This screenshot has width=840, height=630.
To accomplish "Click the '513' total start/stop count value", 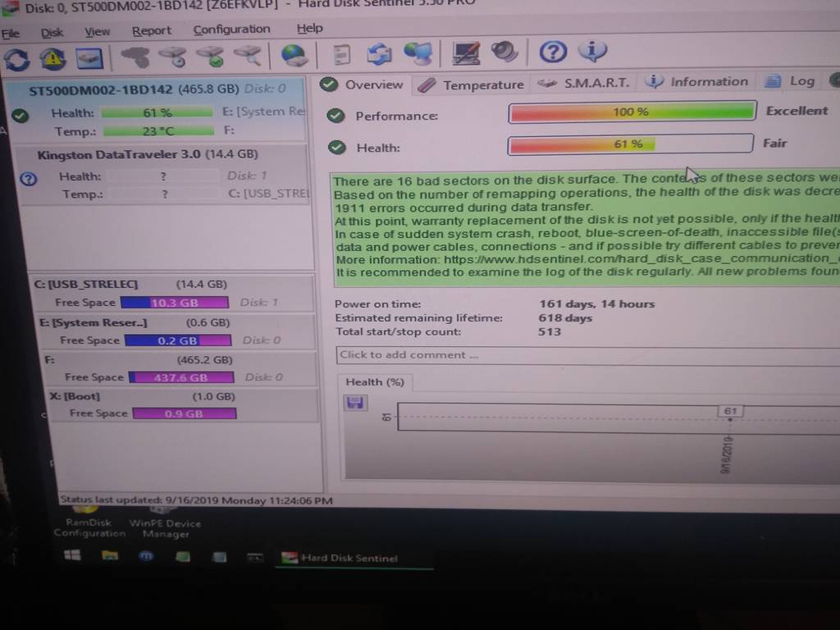I will click(x=549, y=331).
